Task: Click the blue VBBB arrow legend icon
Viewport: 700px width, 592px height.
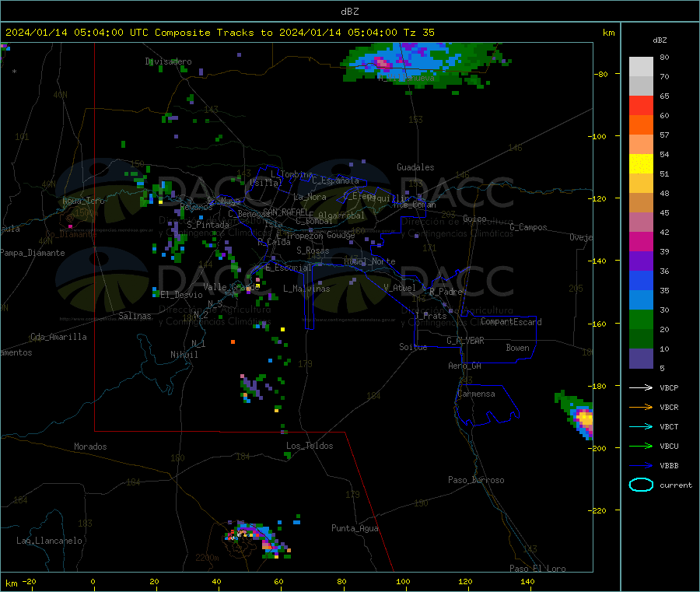Action: (x=641, y=466)
